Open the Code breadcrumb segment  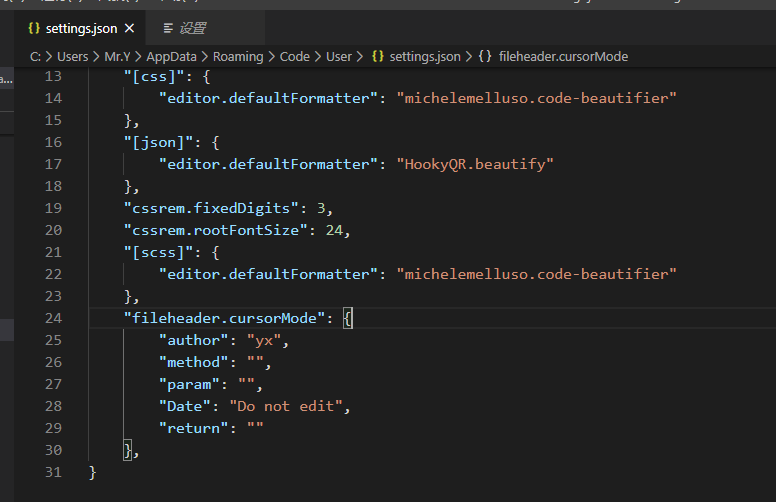[295, 56]
